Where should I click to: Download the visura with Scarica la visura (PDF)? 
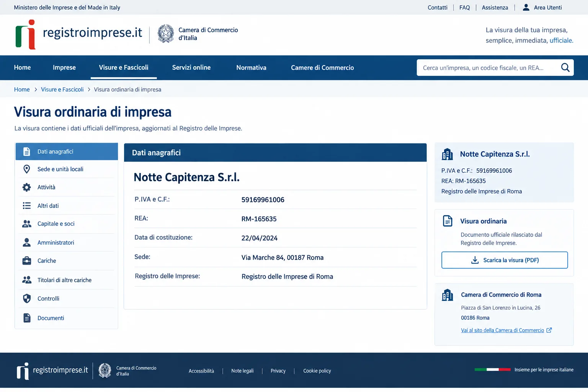coord(505,260)
